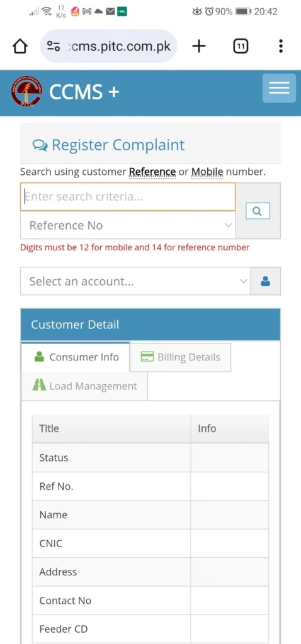Click the user account icon button
301x644 pixels.
tap(266, 281)
